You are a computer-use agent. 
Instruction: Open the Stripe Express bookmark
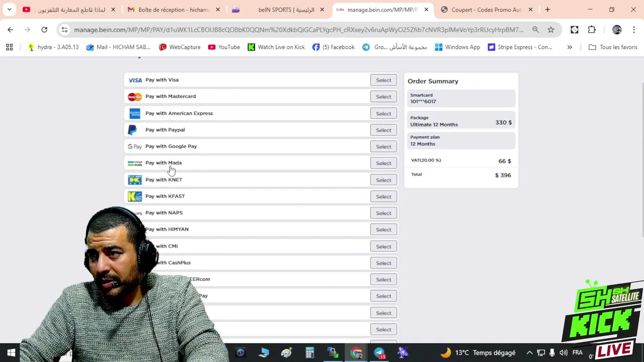point(520,47)
